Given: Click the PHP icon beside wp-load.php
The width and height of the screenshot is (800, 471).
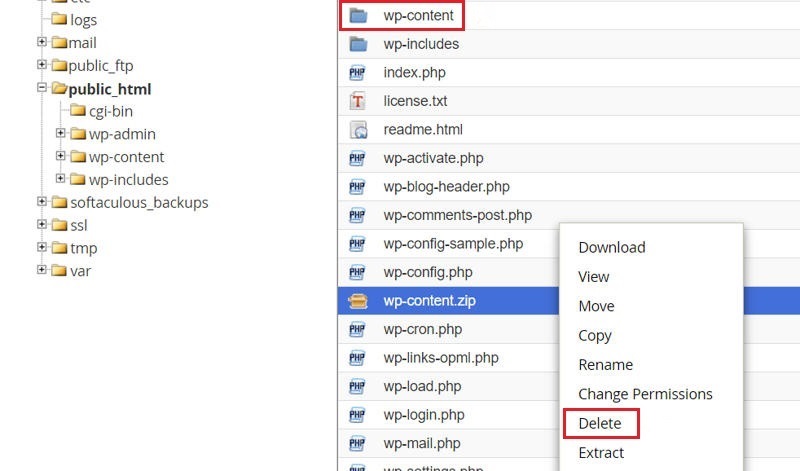Looking at the screenshot, I should click(x=357, y=387).
